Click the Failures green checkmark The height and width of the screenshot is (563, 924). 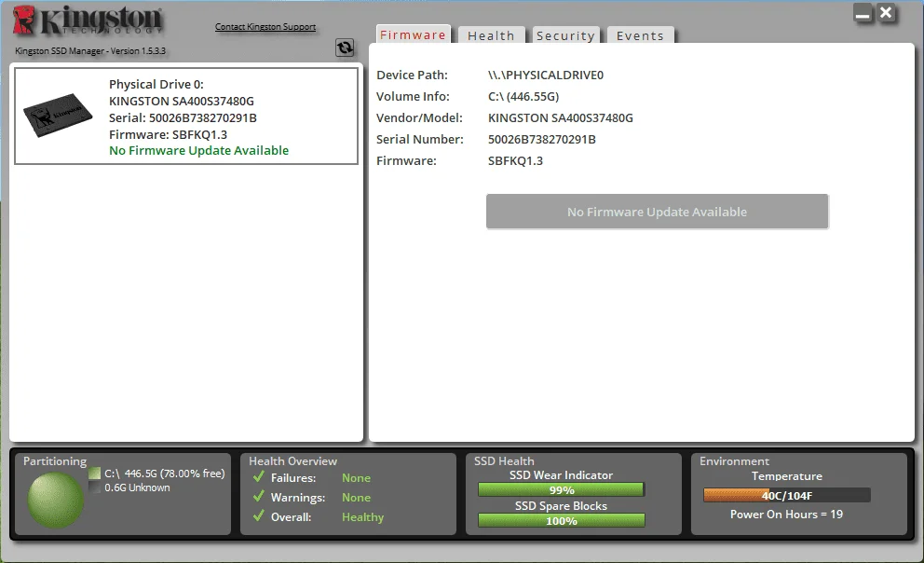pyautogui.click(x=258, y=476)
